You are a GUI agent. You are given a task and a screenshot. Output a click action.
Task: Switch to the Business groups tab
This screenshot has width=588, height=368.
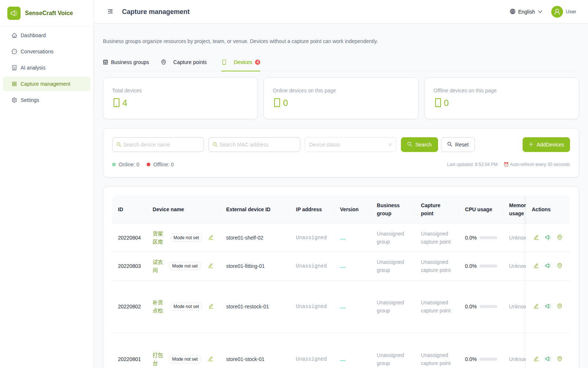(126, 62)
